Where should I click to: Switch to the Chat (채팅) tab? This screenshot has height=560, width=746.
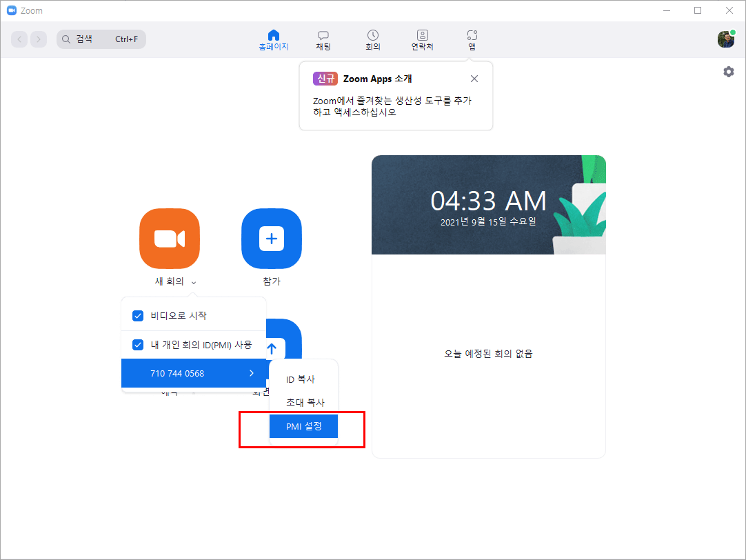pyautogui.click(x=323, y=40)
